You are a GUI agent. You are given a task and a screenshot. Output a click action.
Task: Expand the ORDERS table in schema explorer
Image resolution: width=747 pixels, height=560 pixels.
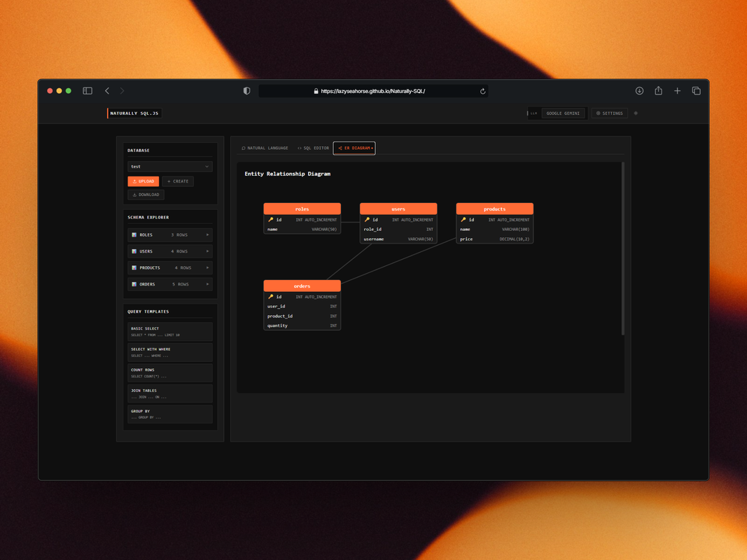pos(169,284)
